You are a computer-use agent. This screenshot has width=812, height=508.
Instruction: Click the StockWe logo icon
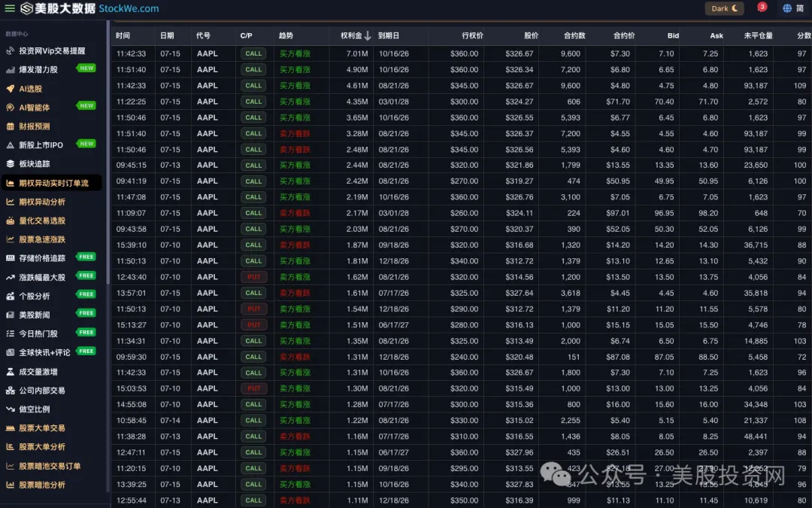[26, 8]
